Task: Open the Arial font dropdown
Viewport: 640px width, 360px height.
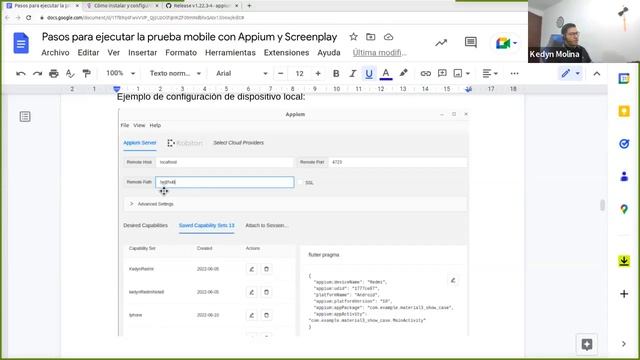Action: (242, 73)
